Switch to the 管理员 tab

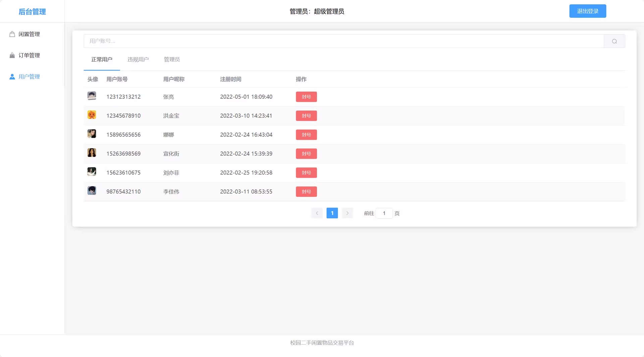click(172, 59)
